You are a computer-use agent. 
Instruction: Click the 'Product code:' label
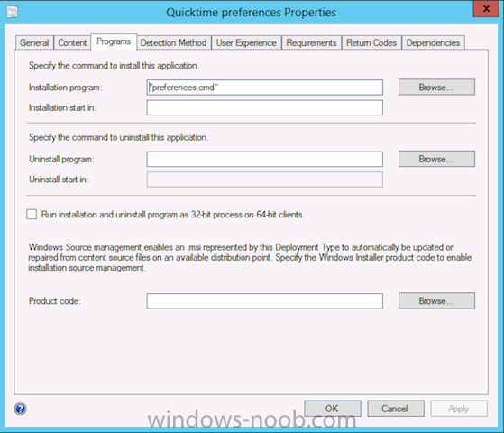point(55,300)
